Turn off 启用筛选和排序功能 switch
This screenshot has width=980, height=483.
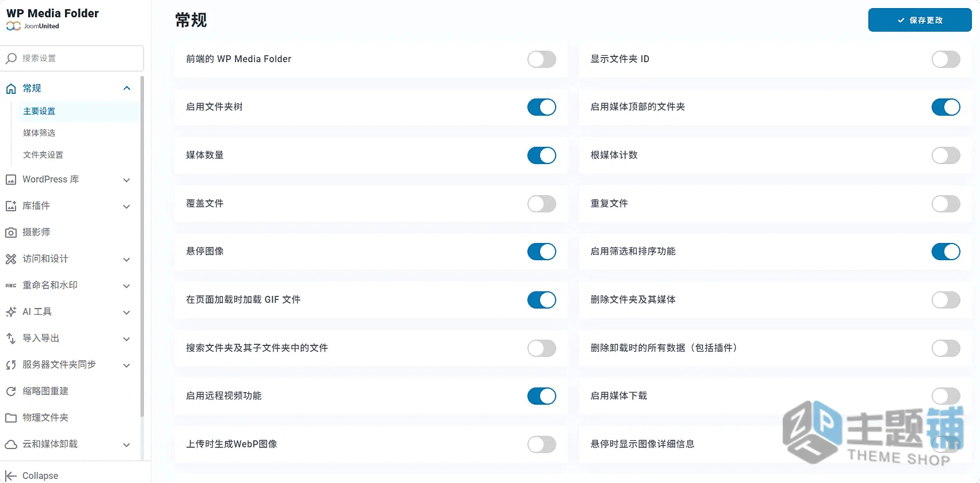pos(946,252)
